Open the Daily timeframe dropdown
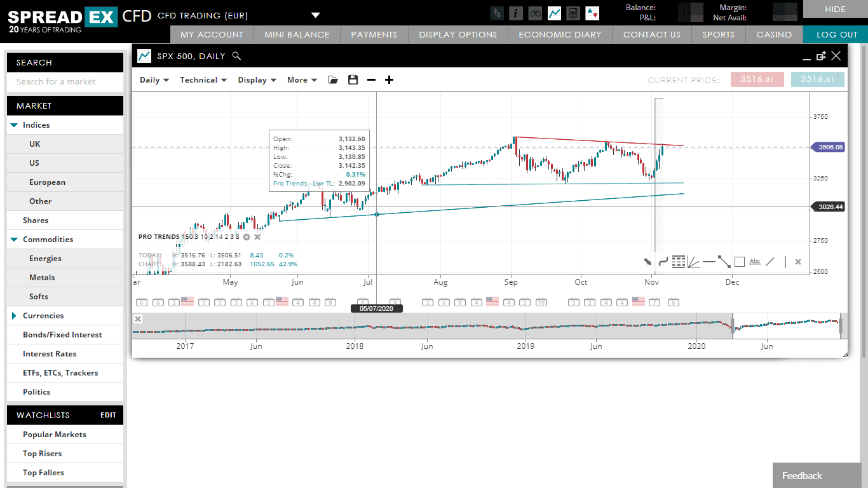The width and height of the screenshot is (868, 488). coord(153,79)
